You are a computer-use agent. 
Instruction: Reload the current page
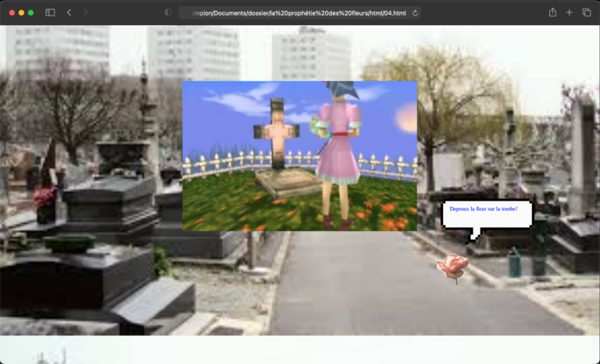pyautogui.click(x=415, y=12)
